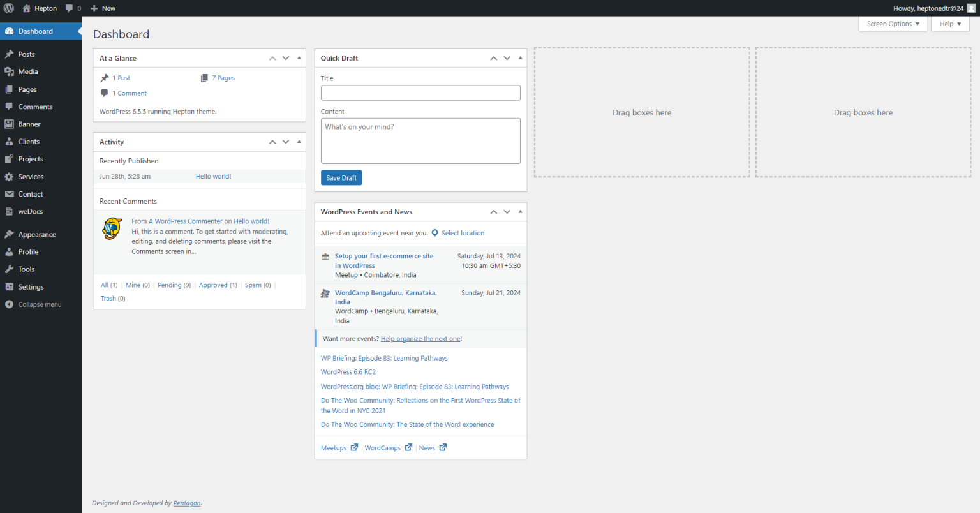Collapse the WordPress Events and News widget
This screenshot has height=513, width=980.
tap(520, 211)
